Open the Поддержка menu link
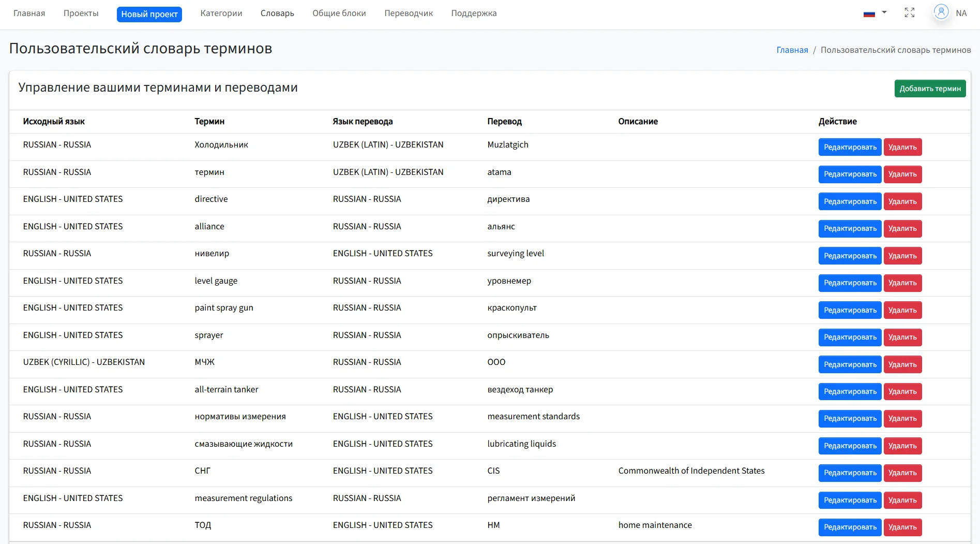980x544 pixels. tap(474, 13)
